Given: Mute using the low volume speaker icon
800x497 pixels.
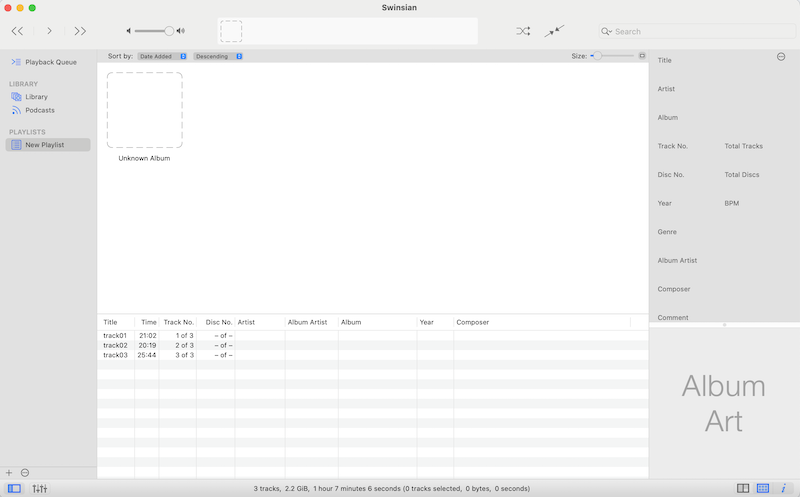Looking at the screenshot, I should (x=129, y=31).
